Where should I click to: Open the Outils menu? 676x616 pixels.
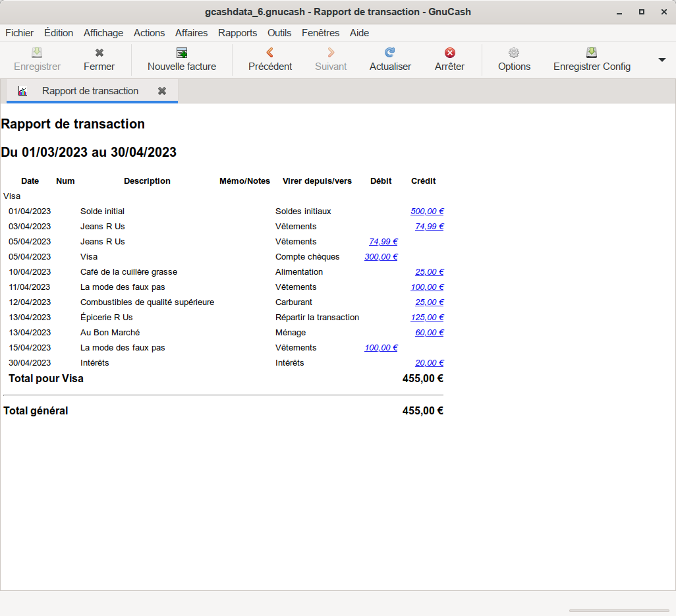tap(279, 33)
